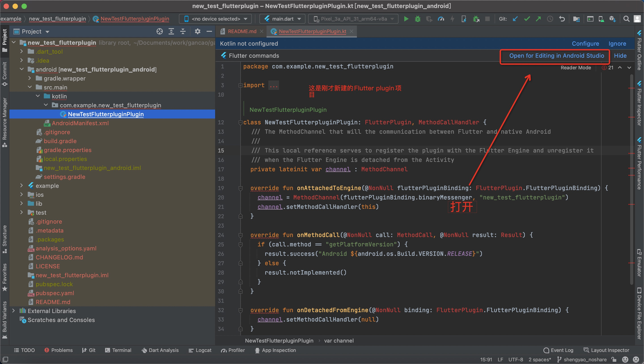Click the locate file crosshair icon in Project panel
This screenshot has width=644, height=364.
159,32
